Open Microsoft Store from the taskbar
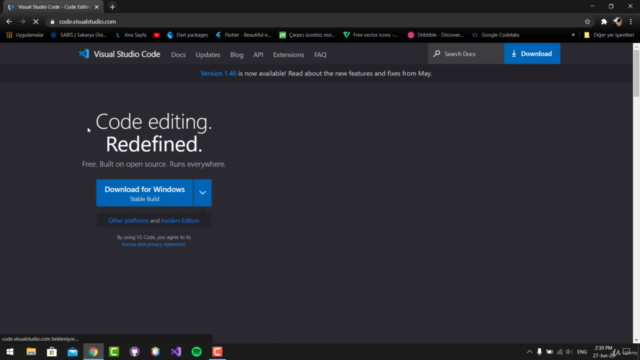The height and width of the screenshot is (360, 640). pyautogui.click(x=52, y=351)
